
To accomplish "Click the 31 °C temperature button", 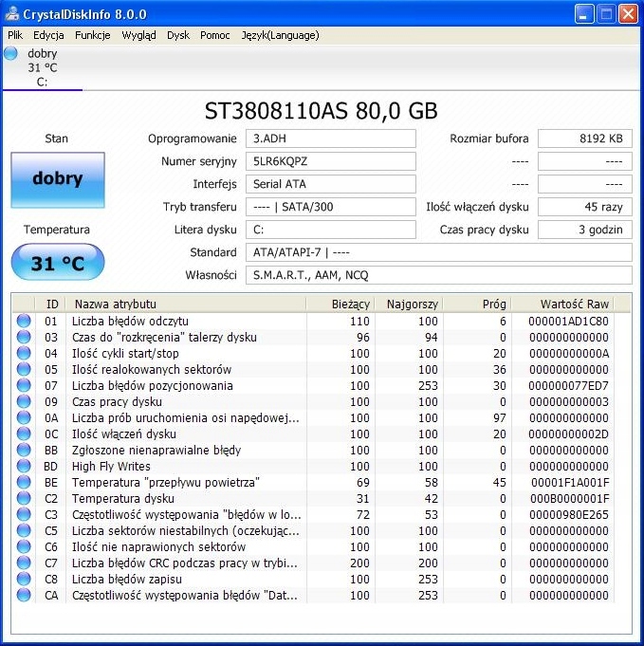I will coord(58,263).
